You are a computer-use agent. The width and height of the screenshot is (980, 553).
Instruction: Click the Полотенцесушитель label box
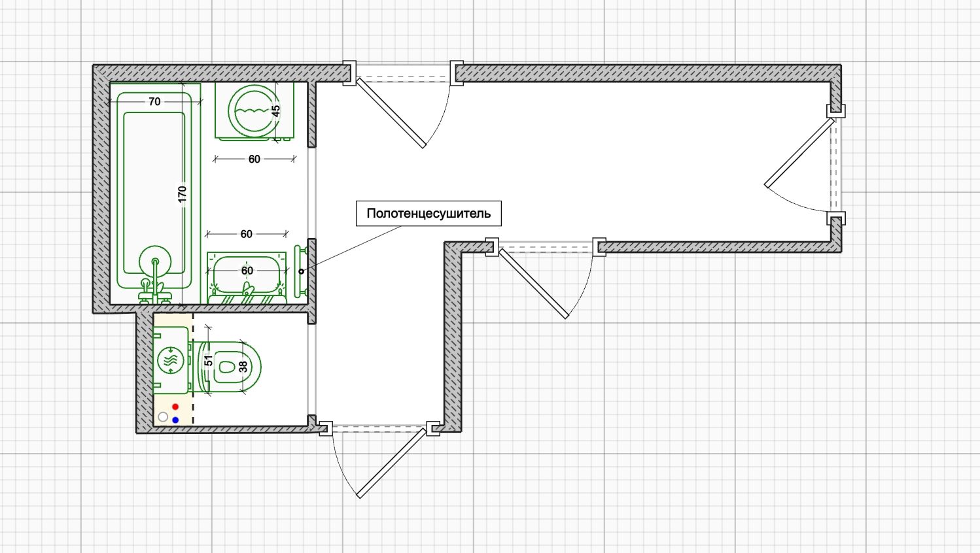(429, 214)
